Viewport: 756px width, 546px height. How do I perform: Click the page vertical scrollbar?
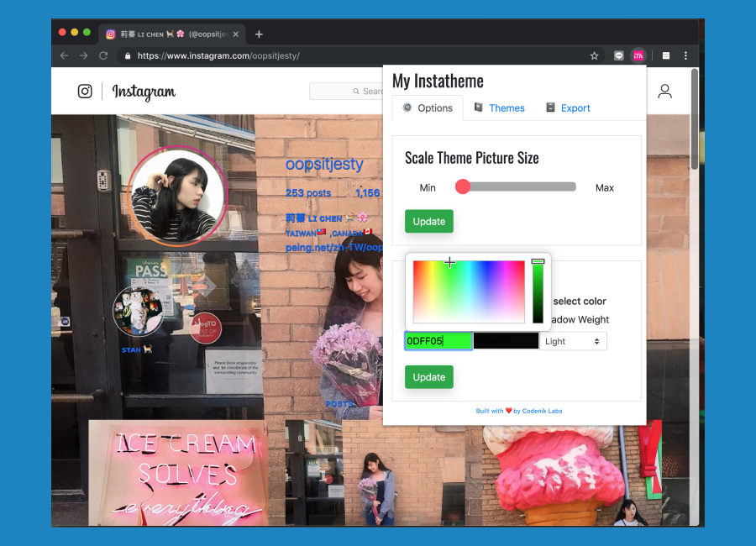(x=695, y=119)
